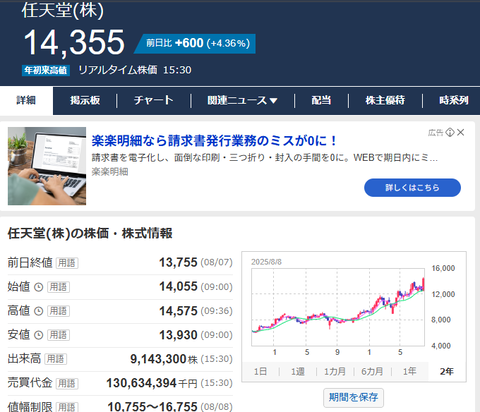Open the 用語 glossary badge for 前日終値
480x412 pixels.
point(67,263)
